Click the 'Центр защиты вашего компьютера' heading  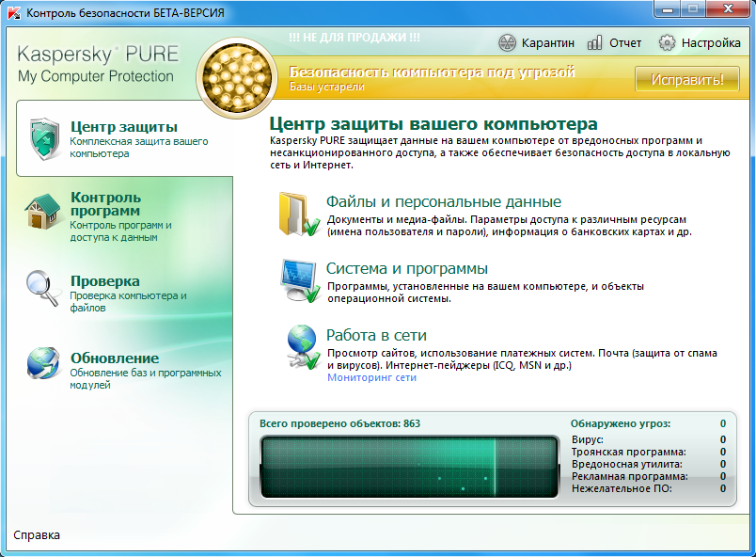(433, 124)
